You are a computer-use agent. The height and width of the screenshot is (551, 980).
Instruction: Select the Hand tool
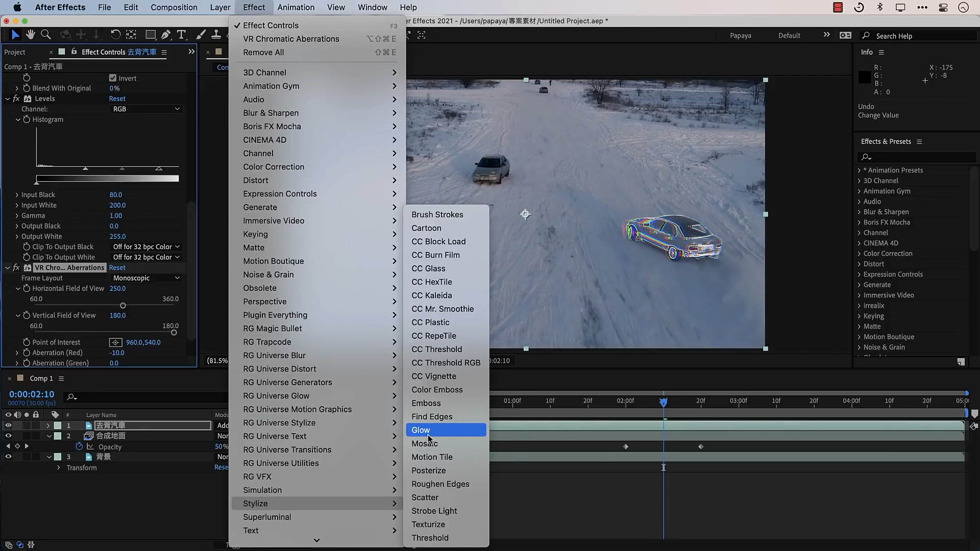(x=31, y=35)
